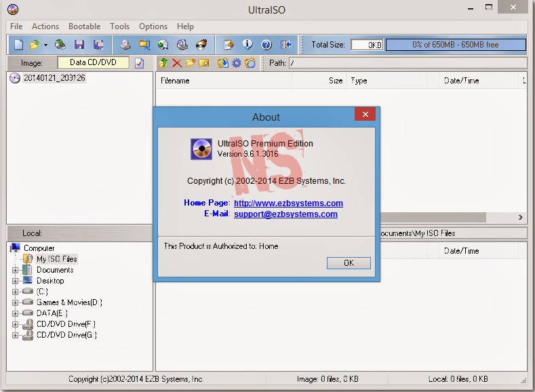Viewport: 535px width, 392px height.
Task: Open the Actions menu
Action: coord(45,26)
